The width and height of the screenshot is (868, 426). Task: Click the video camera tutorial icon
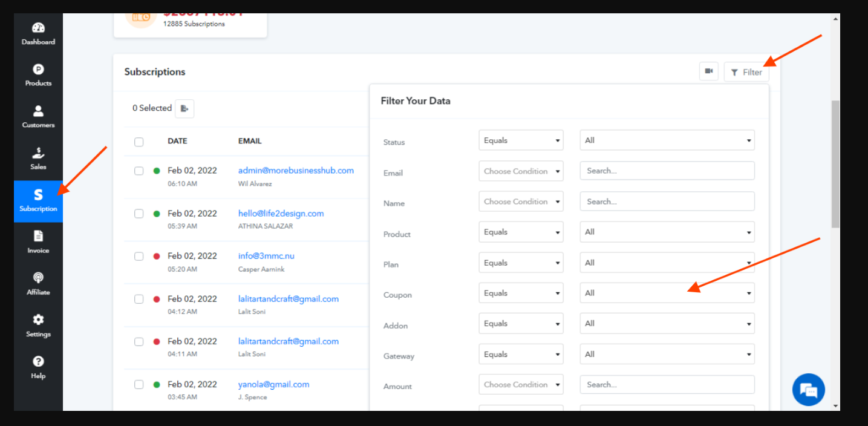click(708, 71)
